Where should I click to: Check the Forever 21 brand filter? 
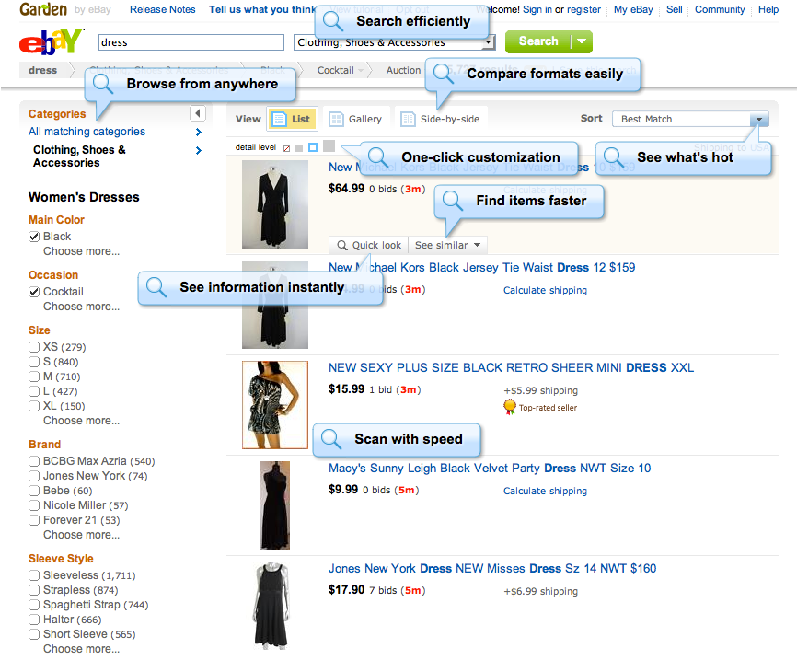[x=34, y=520]
